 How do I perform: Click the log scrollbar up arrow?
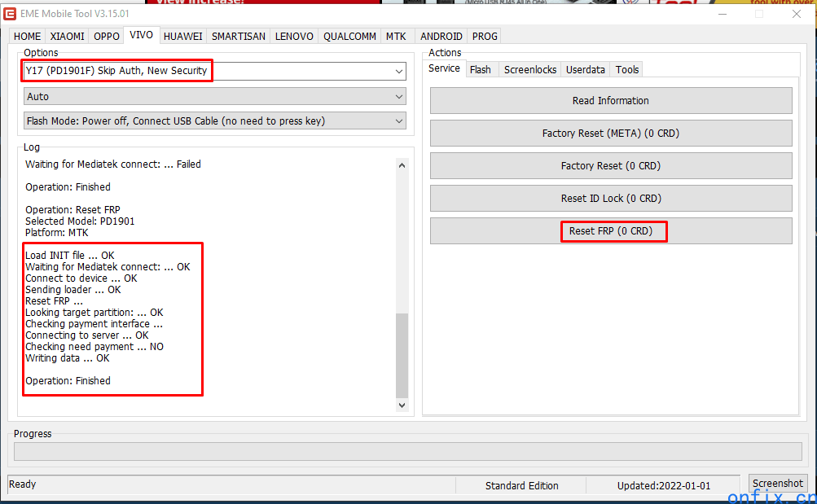tap(402, 165)
